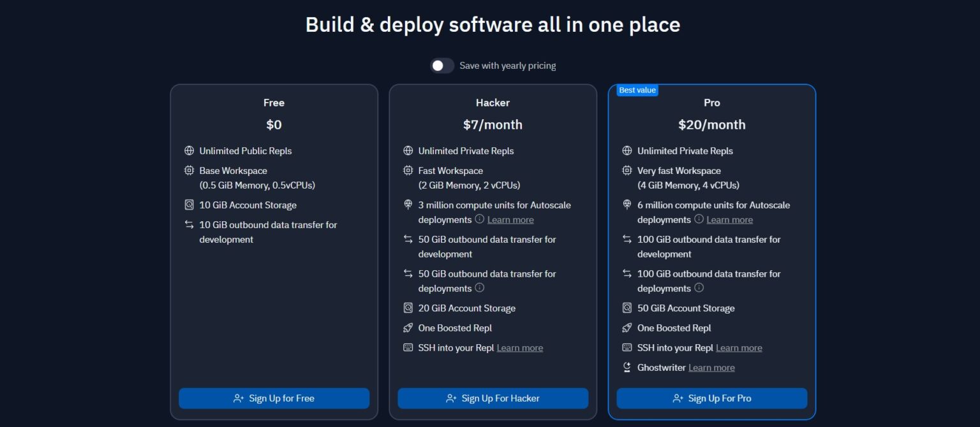Screen dimensions: 980x427
Task: Click info icon beside Pro compute units
Action: [699, 219]
